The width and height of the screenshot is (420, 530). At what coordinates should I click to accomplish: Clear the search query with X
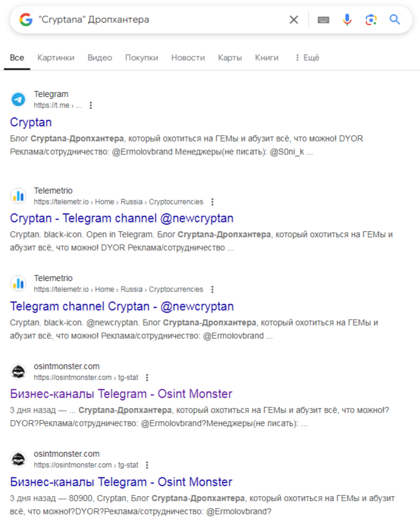click(x=294, y=20)
